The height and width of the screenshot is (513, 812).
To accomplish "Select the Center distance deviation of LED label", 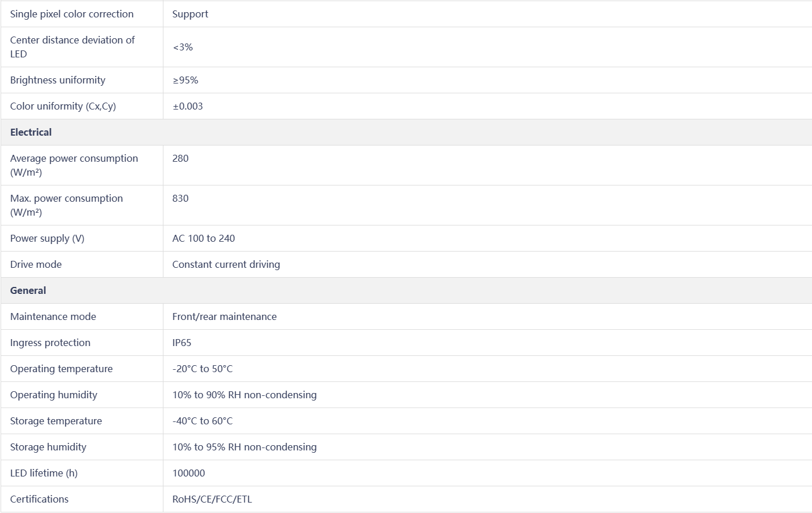I will pos(72,47).
